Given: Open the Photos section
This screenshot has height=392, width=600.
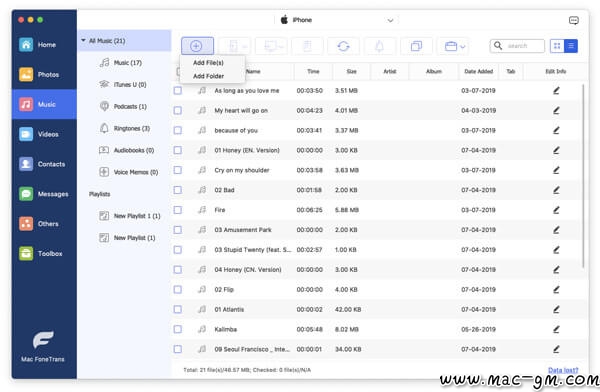Looking at the screenshot, I should point(44,75).
